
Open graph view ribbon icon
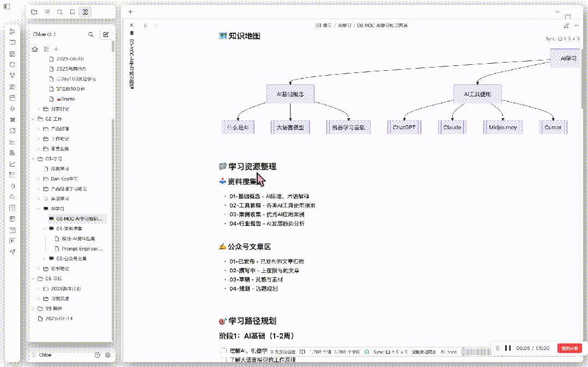(x=13, y=76)
